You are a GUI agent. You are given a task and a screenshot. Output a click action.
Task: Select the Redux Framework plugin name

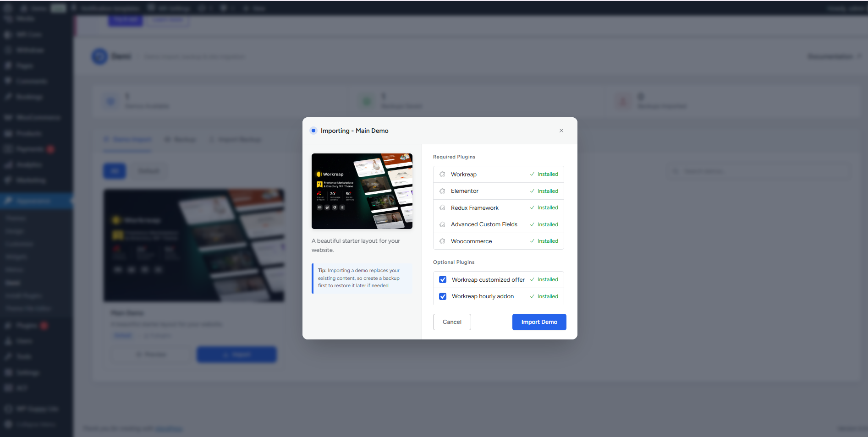[474, 208]
